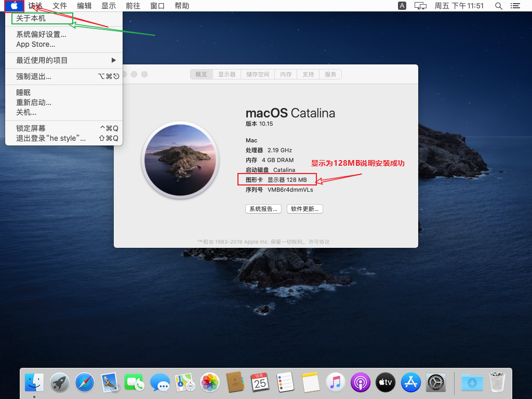The height and width of the screenshot is (399, 532).
Task: Open Finder from the dock
Action: click(x=34, y=382)
